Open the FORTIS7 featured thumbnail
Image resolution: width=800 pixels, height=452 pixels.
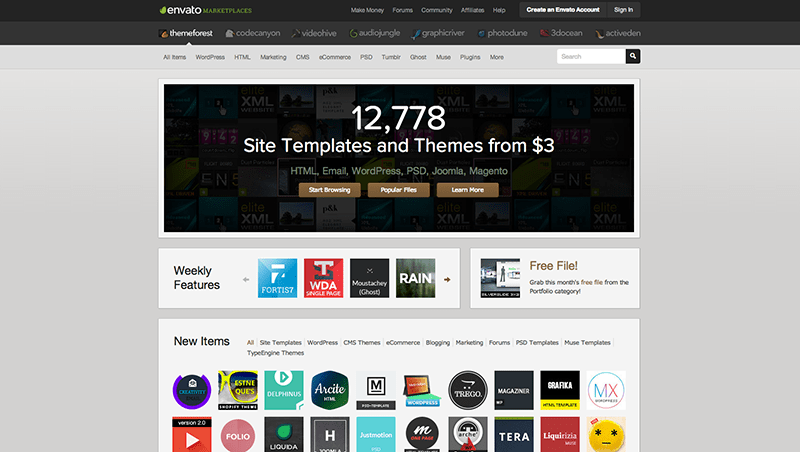(278, 278)
